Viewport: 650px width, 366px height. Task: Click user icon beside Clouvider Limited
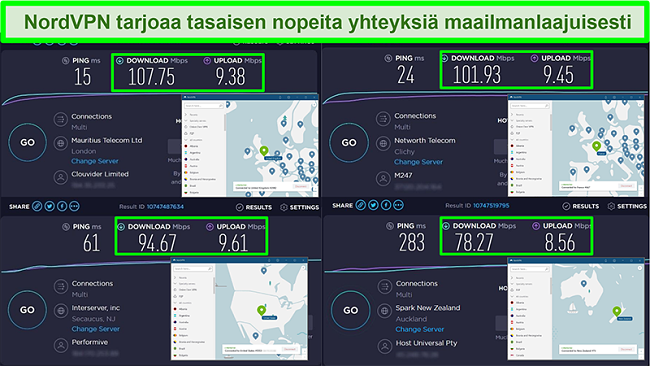click(x=61, y=177)
